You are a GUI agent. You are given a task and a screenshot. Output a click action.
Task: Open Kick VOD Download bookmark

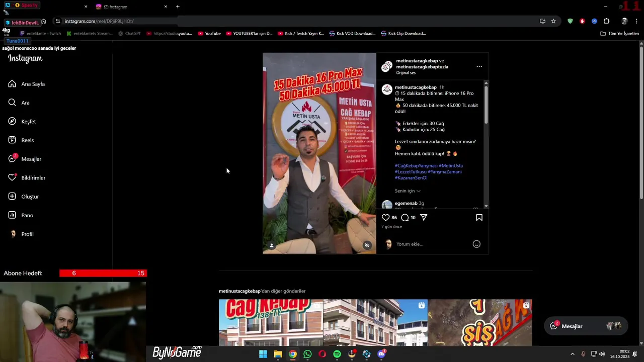click(x=352, y=34)
